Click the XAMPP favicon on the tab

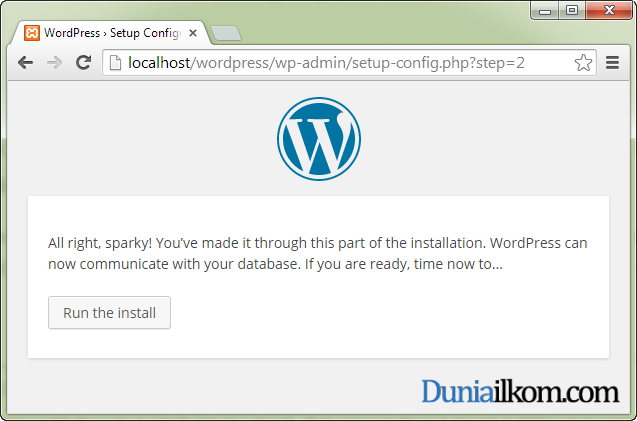click(32, 33)
